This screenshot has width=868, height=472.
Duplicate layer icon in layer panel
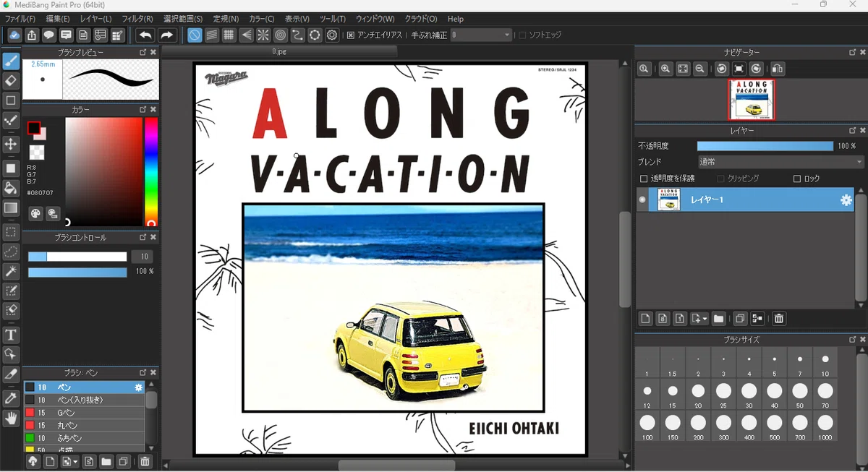click(x=739, y=318)
